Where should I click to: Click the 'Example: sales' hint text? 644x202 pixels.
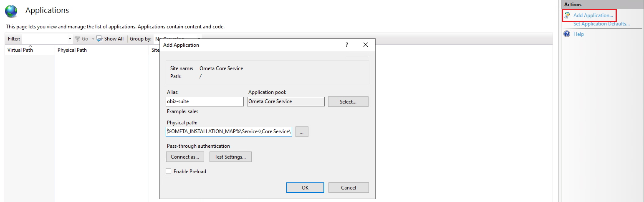[183, 111]
